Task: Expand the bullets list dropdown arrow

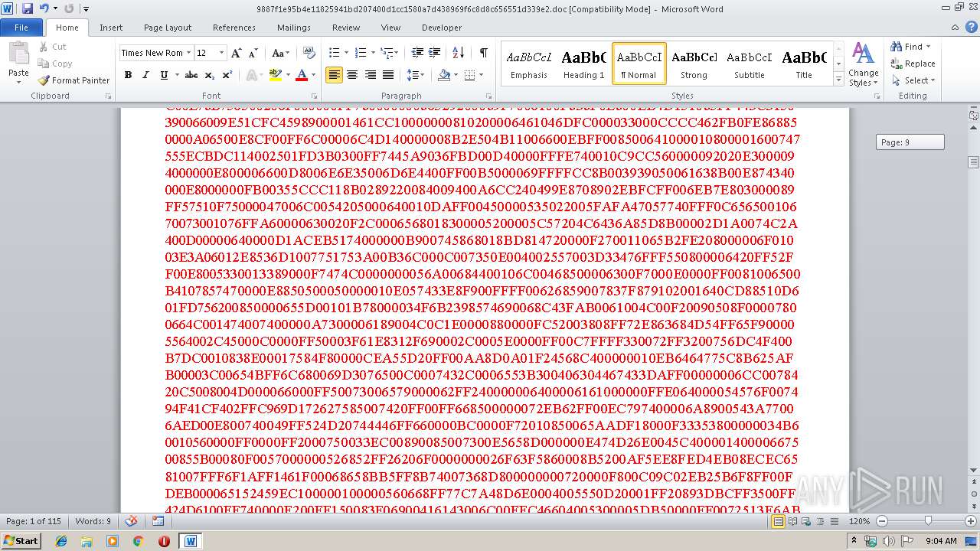Action: click(x=345, y=53)
